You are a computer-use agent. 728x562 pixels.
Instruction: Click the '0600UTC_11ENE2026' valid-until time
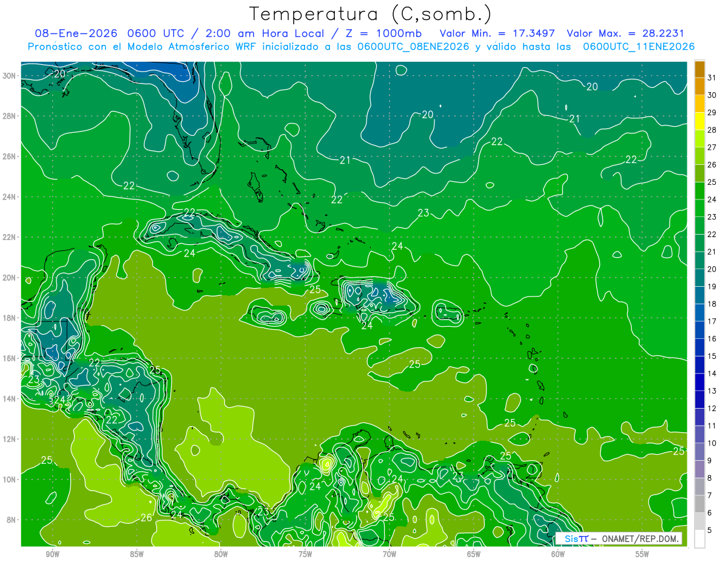[x=638, y=47]
